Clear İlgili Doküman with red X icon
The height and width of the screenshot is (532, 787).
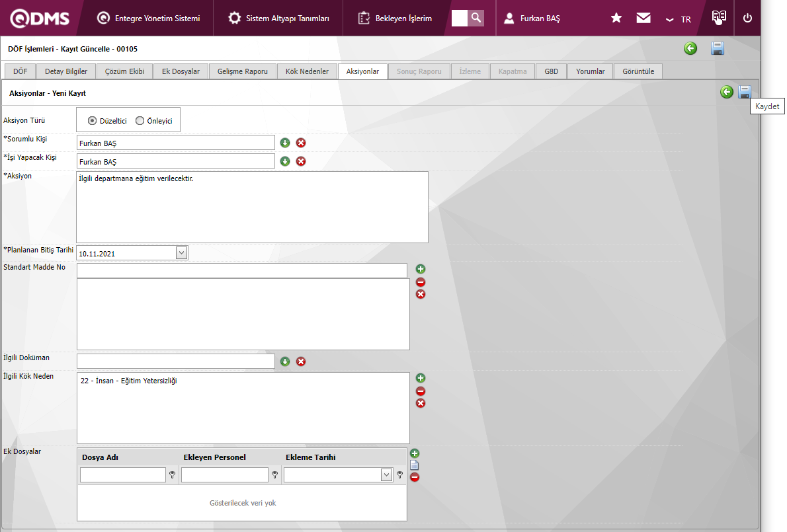(x=301, y=361)
